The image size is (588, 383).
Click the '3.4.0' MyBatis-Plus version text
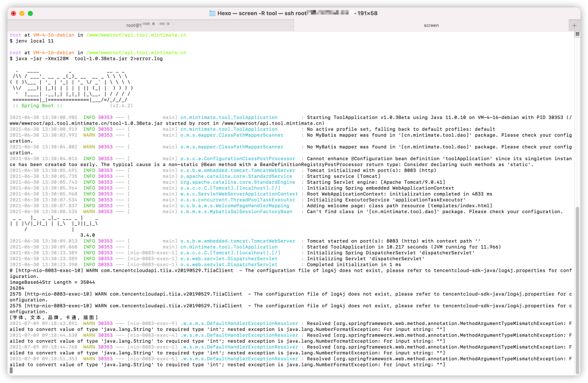coord(88,235)
